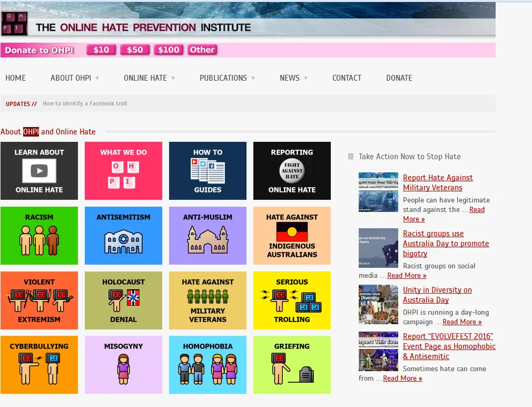Image resolution: width=532 pixels, height=407 pixels.
Task: Open Hate Against Military Veterans tile
Action: (x=208, y=301)
